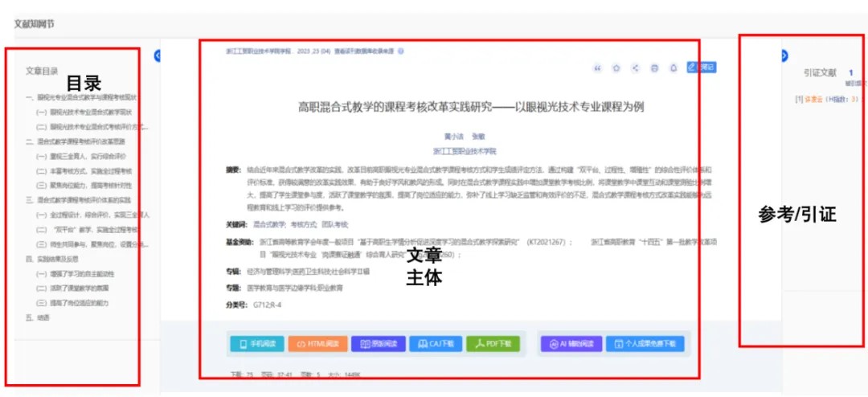The image size is (868, 397).
Task: Download the article via green PDF下载
Action: click(x=493, y=344)
